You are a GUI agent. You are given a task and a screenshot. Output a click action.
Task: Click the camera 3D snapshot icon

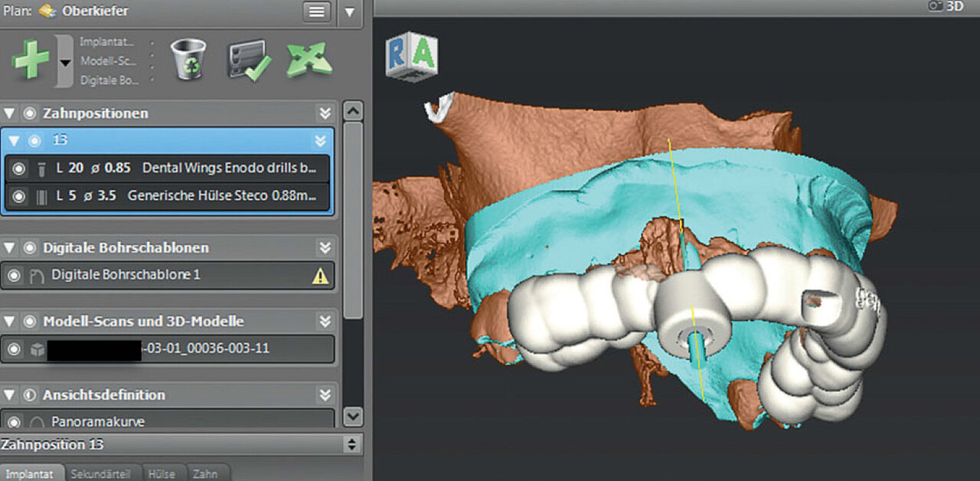coord(936,5)
